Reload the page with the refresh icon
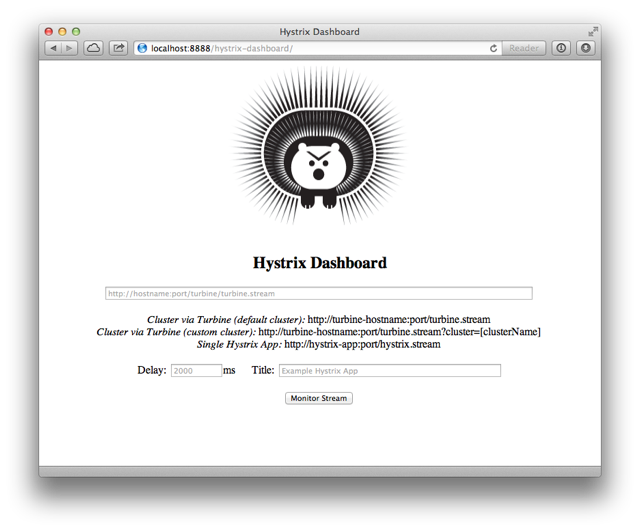Image resolution: width=640 pixels, height=531 pixels. (493, 48)
